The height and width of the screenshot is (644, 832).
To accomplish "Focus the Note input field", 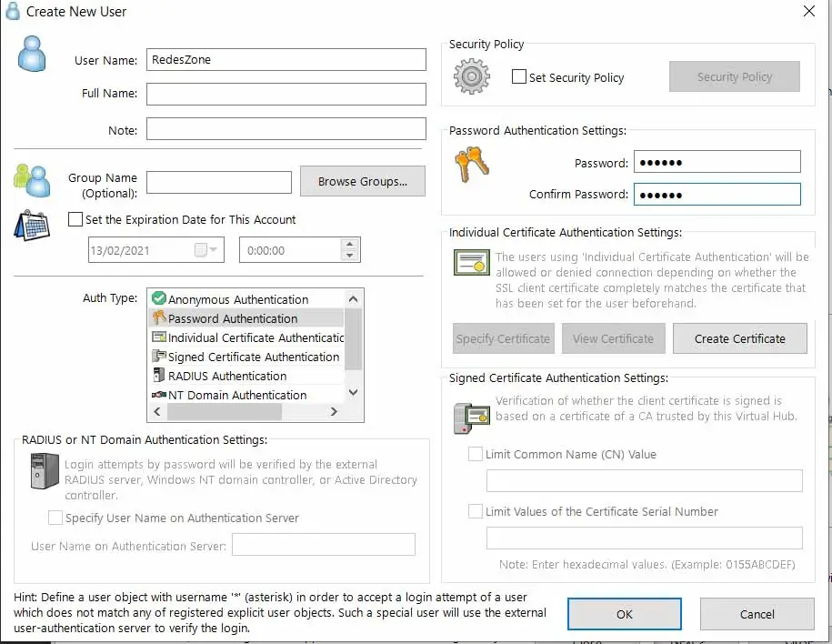I will pyautogui.click(x=286, y=128).
